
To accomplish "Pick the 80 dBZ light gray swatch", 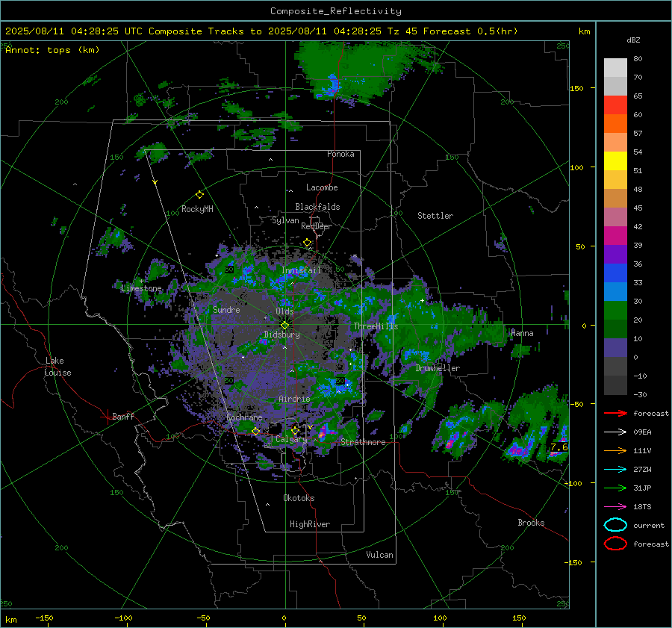I will [x=615, y=67].
